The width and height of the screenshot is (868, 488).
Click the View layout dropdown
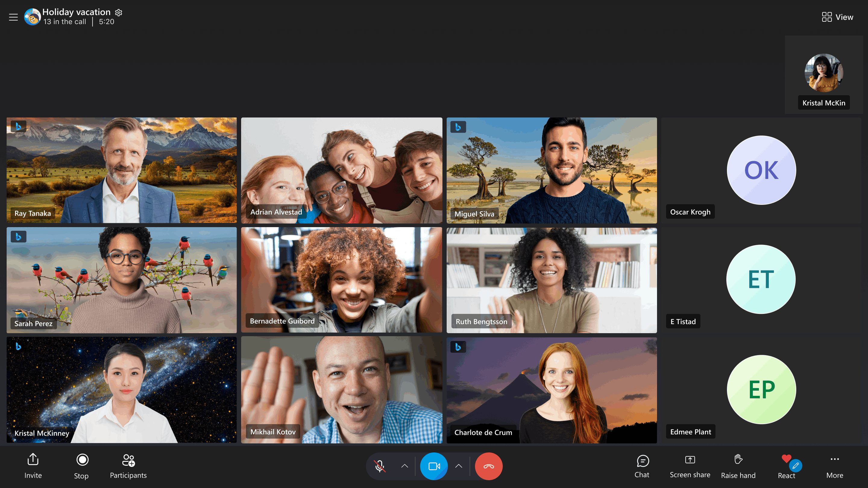point(838,16)
